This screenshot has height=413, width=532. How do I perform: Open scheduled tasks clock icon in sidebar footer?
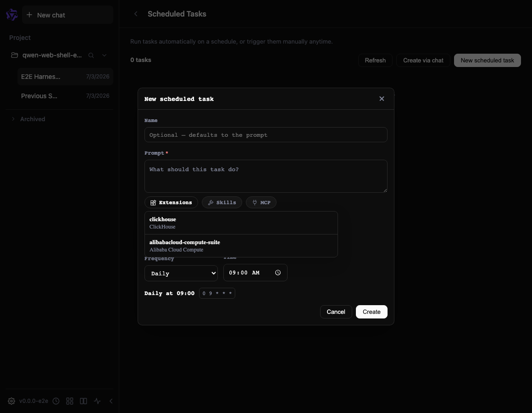click(x=56, y=401)
